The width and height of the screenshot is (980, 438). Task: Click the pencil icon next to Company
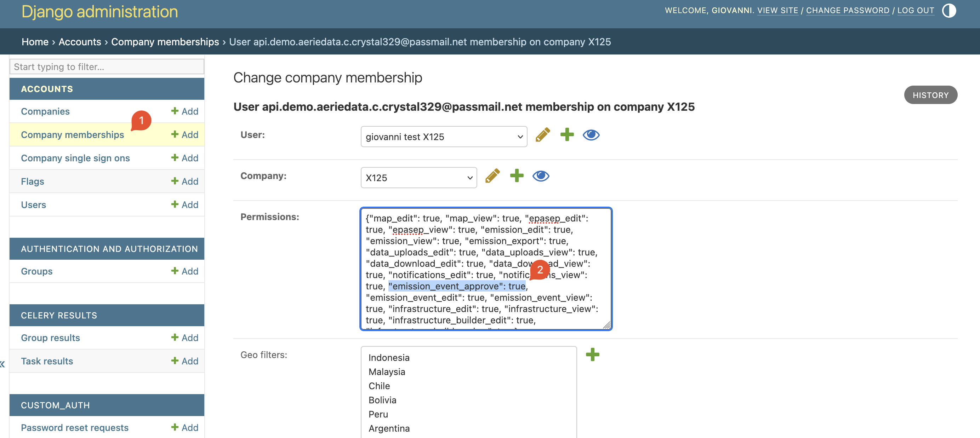tap(492, 176)
